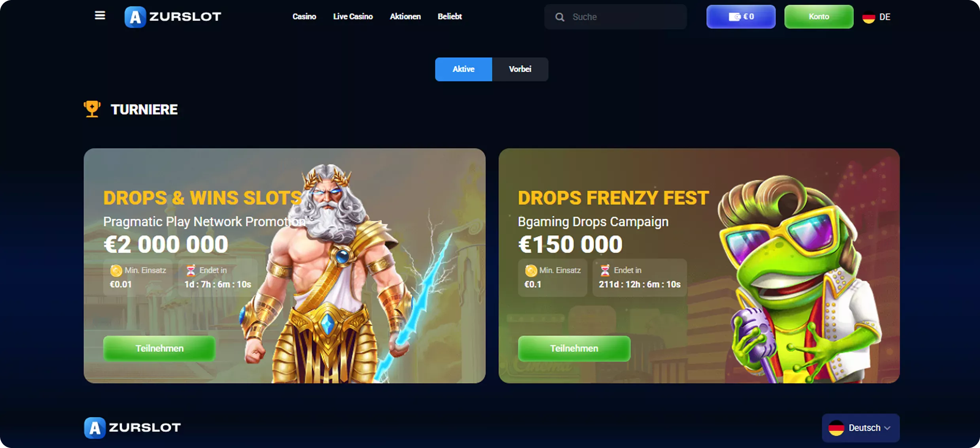Click the German flag icon in header
This screenshot has width=980, height=448.
tap(868, 17)
